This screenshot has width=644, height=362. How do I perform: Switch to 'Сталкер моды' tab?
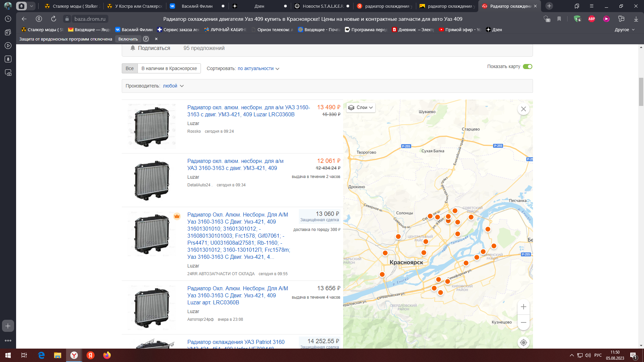[72, 6]
